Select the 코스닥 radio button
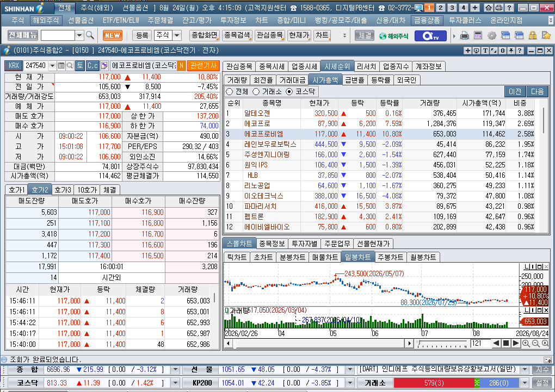555x392 pixels. tap(289, 92)
